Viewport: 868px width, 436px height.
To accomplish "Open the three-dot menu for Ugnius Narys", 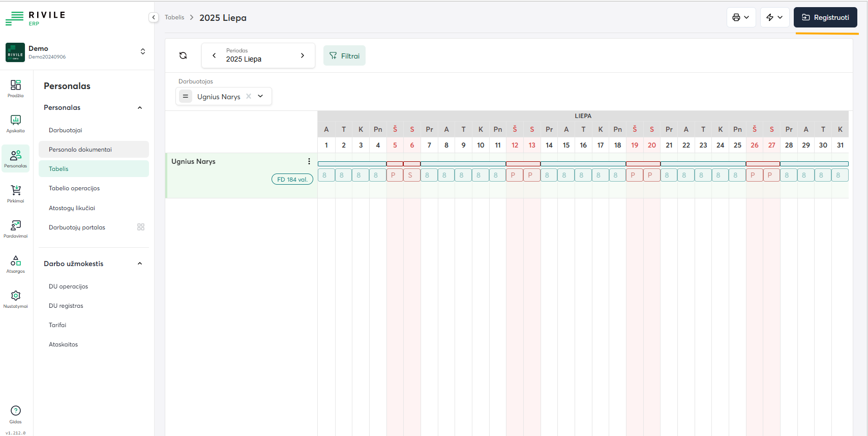I will click(309, 161).
